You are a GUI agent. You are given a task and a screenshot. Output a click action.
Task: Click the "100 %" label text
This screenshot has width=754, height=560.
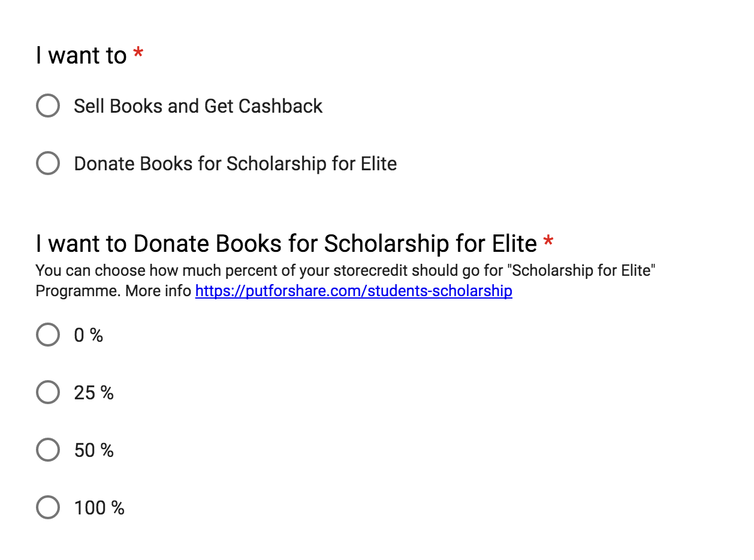tap(98, 507)
